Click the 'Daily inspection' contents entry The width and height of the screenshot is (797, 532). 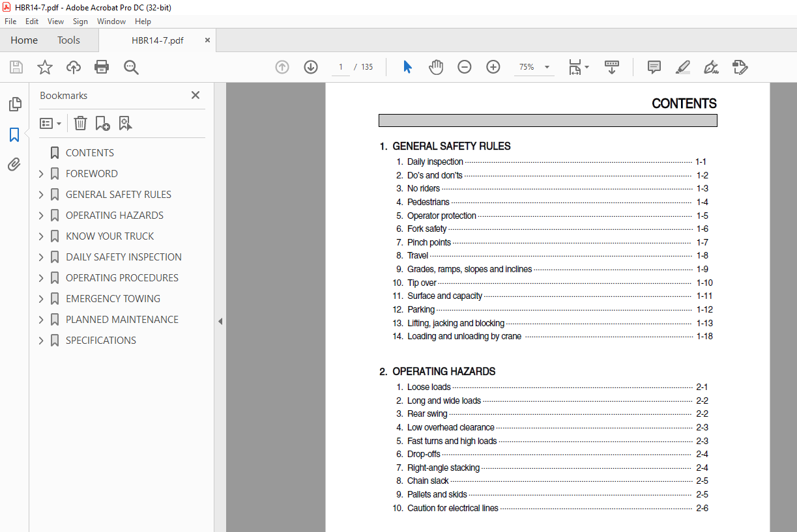[435, 162]
